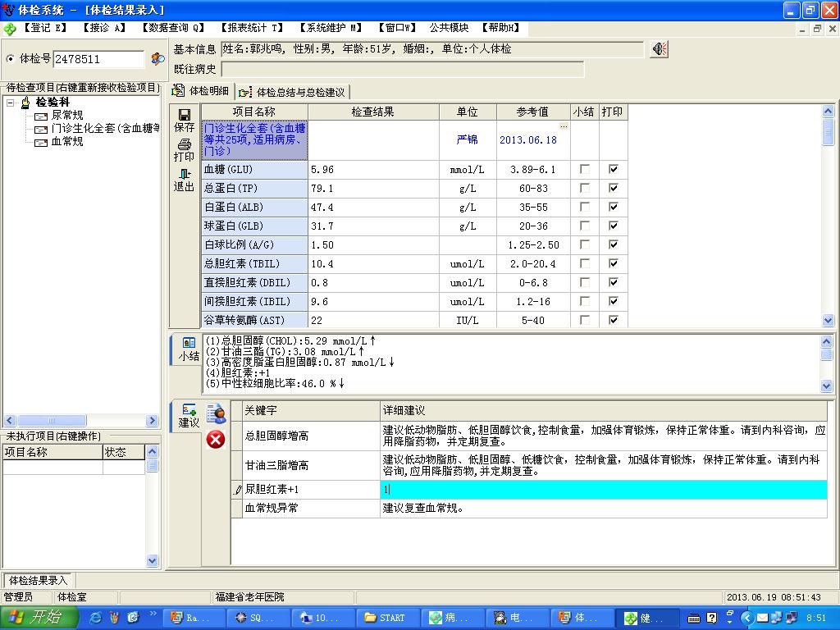Viewport: 840px width, 630px height.
Task: Click the tree panel horizontal scrollbar thumb
Action: [52, 421]
